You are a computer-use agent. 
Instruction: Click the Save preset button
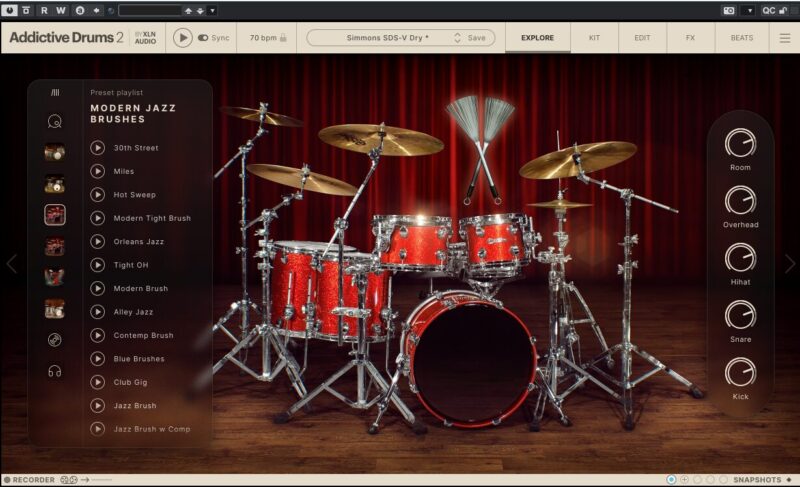(x=477, y=38)
